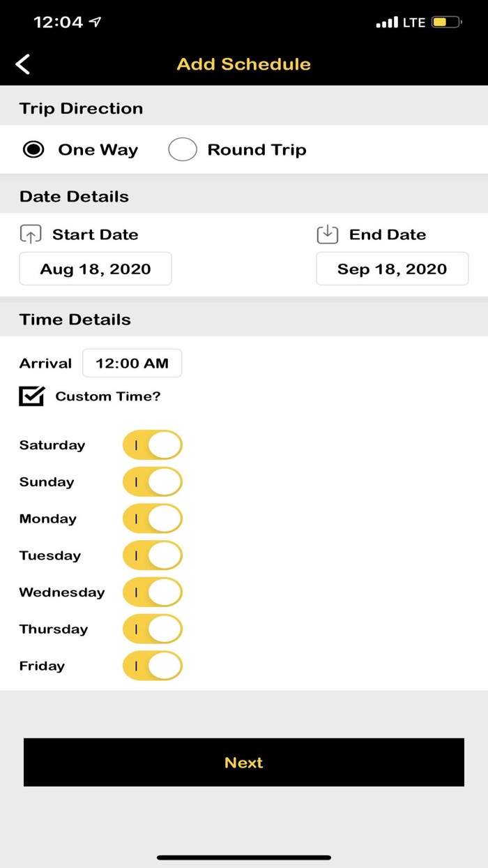Uncheck the Custom Time checkbox
This screenshot has width=488, height=868.
pyautogui.click(x=31, y=396)
